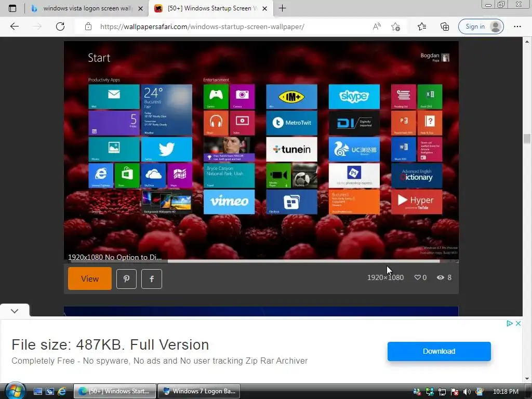
Task: Open a new tab
Action: tap(282, 8)
